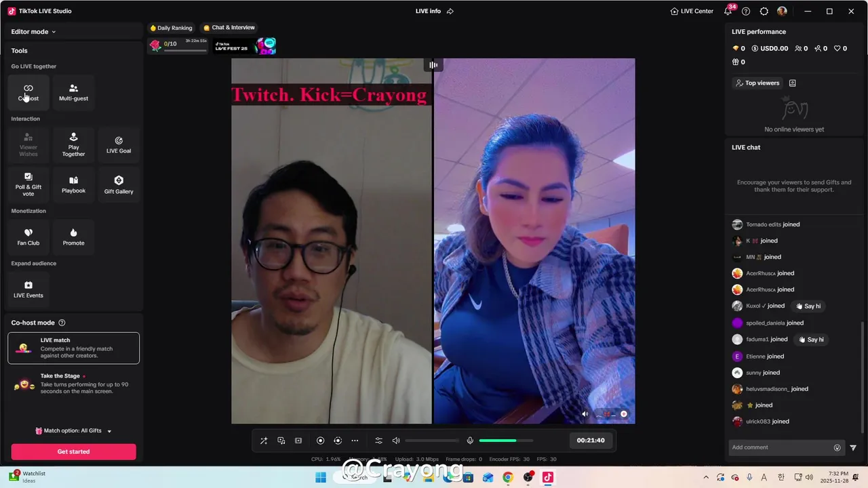The image size is (868, 488).
Task: Click the TikTok LIVE Studio taskbar icon
Action: pyautogui.click(x=548, y=477)
